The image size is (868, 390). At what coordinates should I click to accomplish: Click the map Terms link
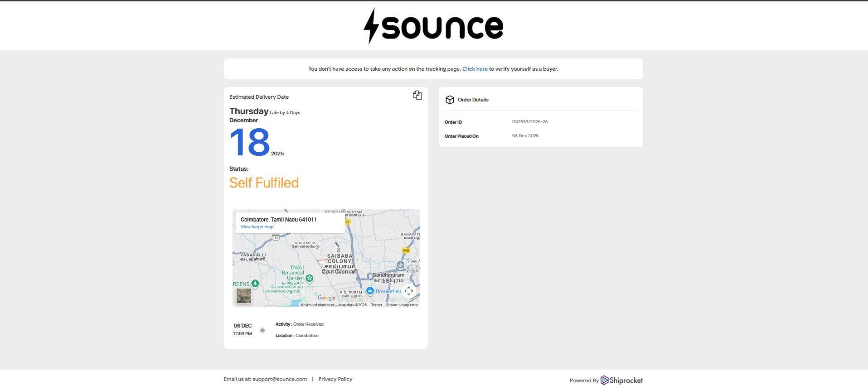click(376, 305)
